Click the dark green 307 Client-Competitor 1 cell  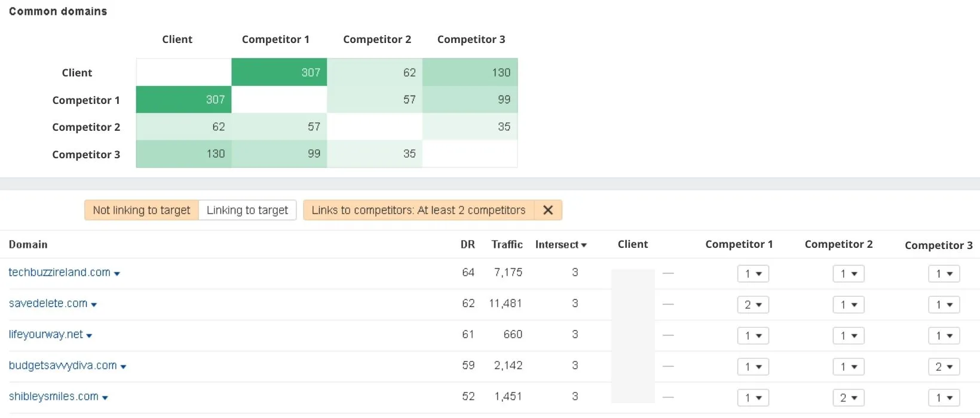pyautogui.click(x=279, y=72)
